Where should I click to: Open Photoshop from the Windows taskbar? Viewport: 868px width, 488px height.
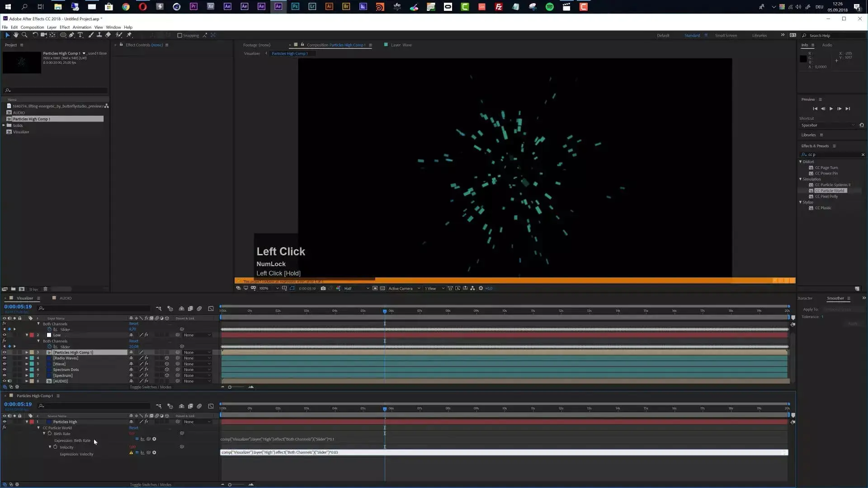point(295,7)
